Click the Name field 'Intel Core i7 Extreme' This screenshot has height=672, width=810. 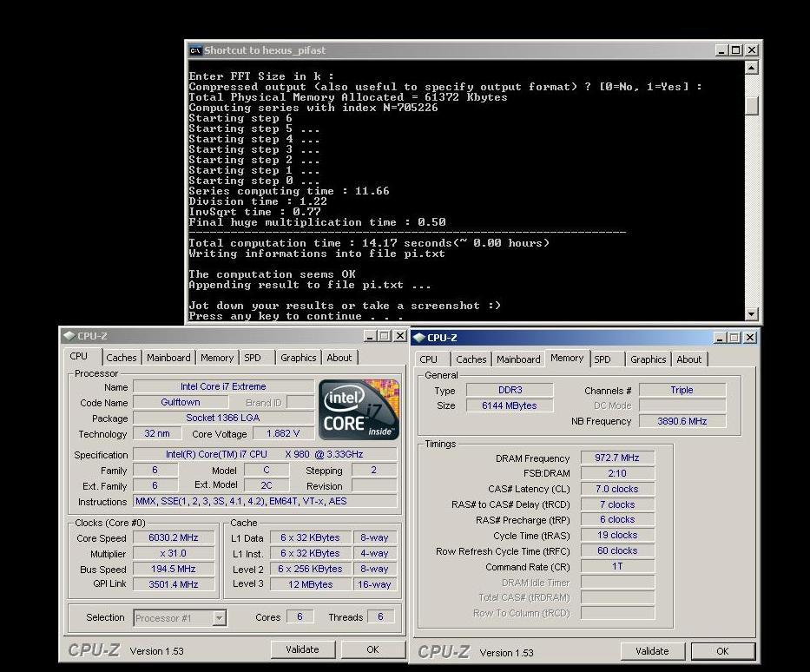click(223, 386)
